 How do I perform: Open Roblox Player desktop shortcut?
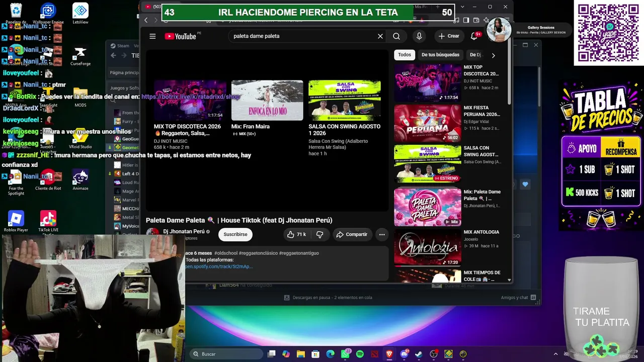(16, 221)
